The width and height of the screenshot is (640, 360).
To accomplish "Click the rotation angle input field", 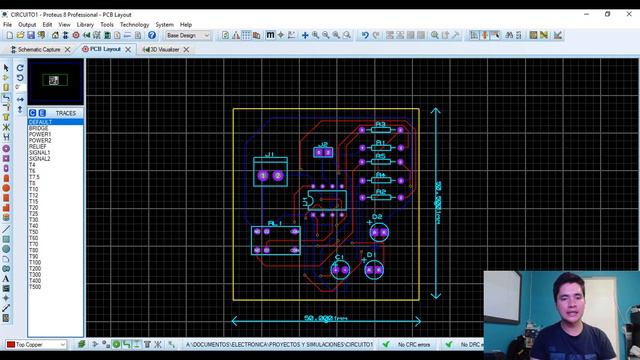I will click(20, 87).
